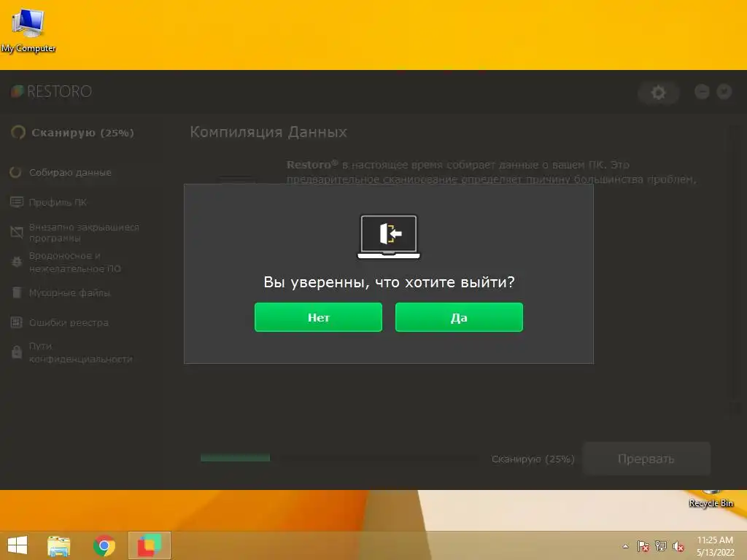The height and width of the screenshot is (560, 747).
Task: Click the privacy lock icon
Action: 17,352
